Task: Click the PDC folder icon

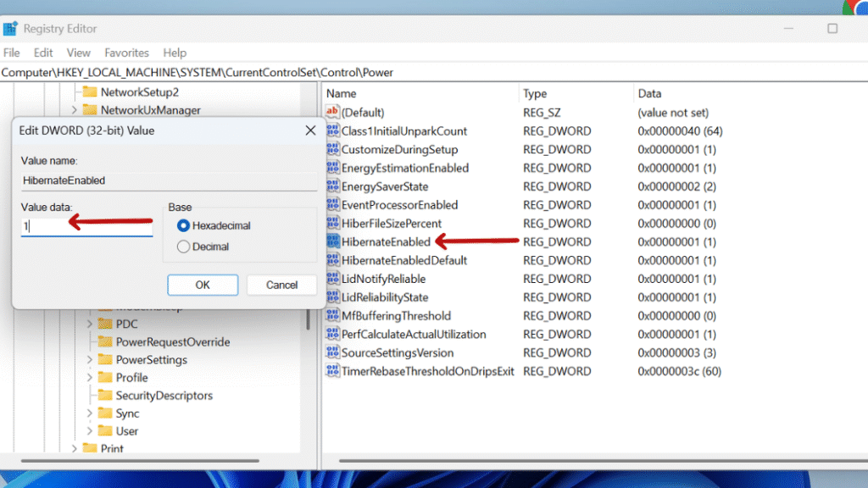Action: [x=104, y=324]
